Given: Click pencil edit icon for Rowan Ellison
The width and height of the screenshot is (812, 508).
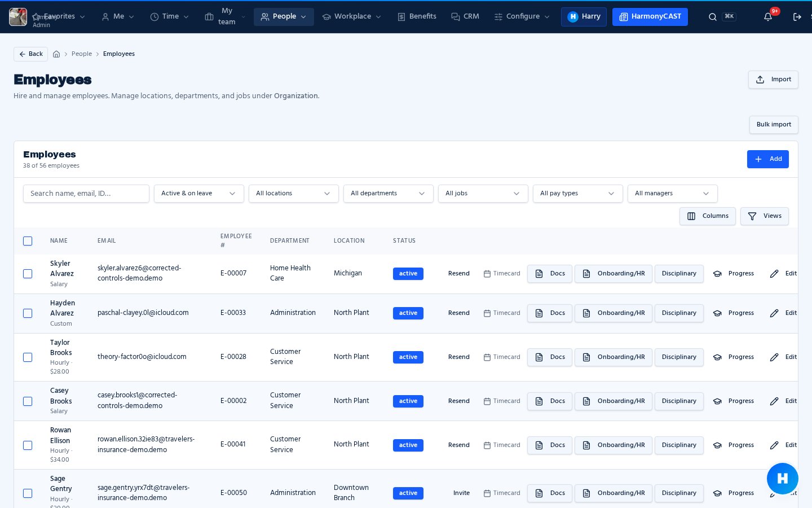Looking at the screenshot, I should 774,445.
